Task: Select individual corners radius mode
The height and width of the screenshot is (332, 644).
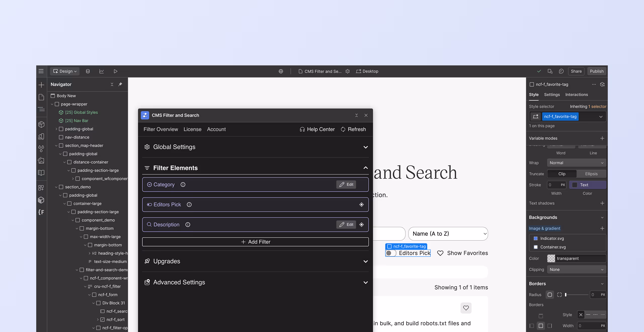Action: pos(559,295)
